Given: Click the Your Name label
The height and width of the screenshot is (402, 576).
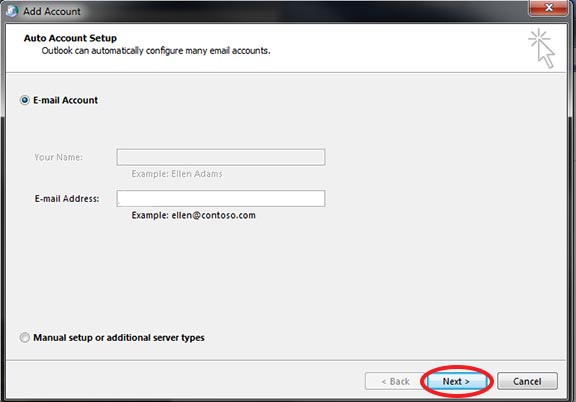Looking at the screenshot, I should 58,157.
